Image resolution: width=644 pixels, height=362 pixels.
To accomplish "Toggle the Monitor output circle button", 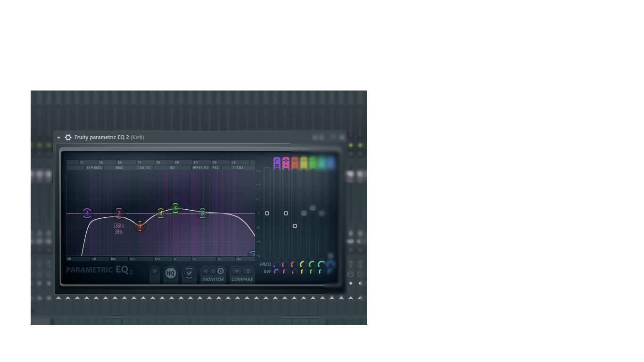I will point(220,272).
